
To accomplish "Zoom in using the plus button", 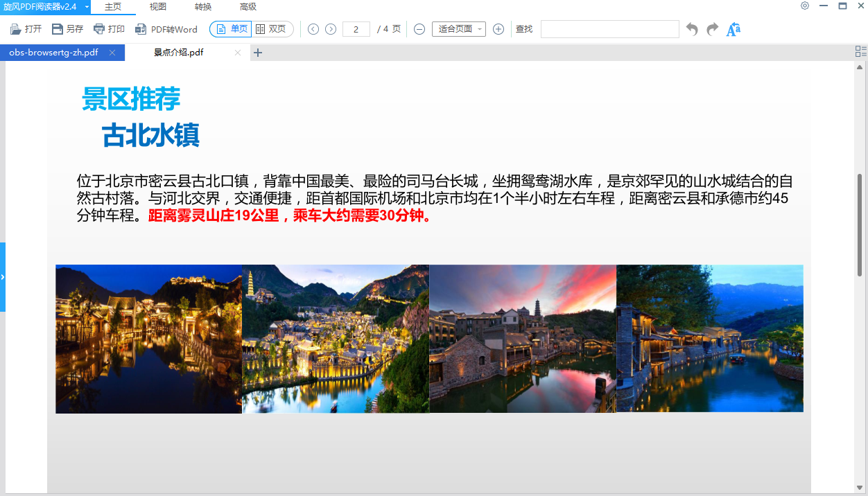I will tap(498, 29).
